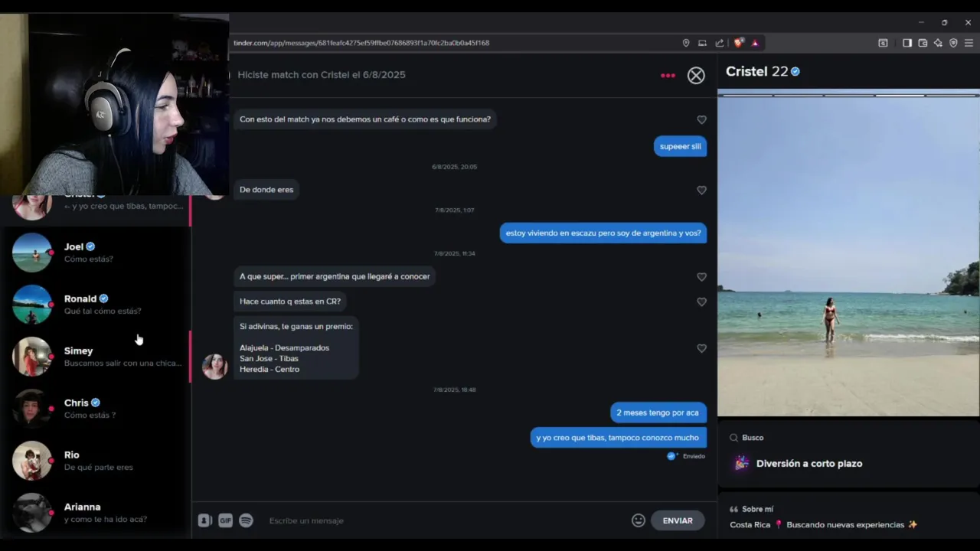
Task: Click the 'Sobre mí' section heading
Action: [x=757, y=509]
